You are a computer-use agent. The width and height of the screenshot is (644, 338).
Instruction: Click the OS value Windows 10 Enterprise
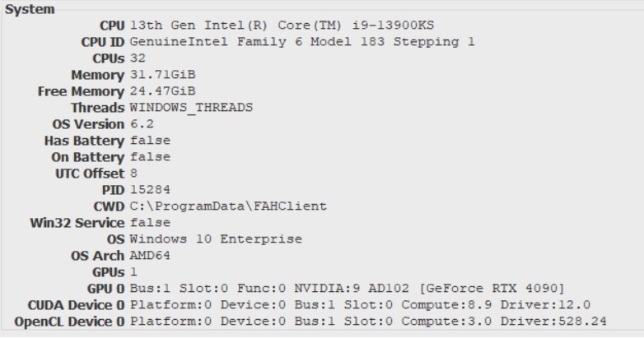216,238
